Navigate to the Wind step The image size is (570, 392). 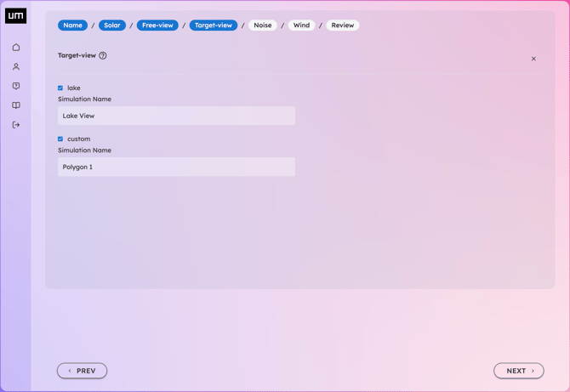301,26
